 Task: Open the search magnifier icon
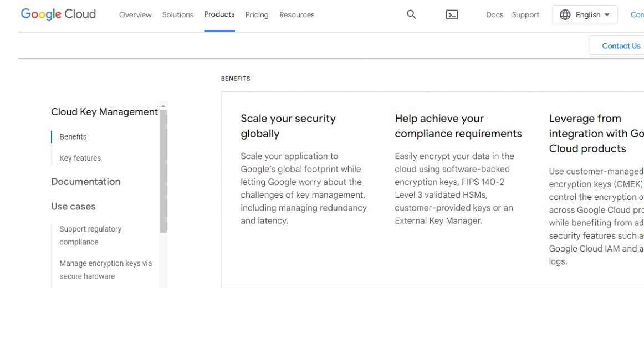pos(411,14)
